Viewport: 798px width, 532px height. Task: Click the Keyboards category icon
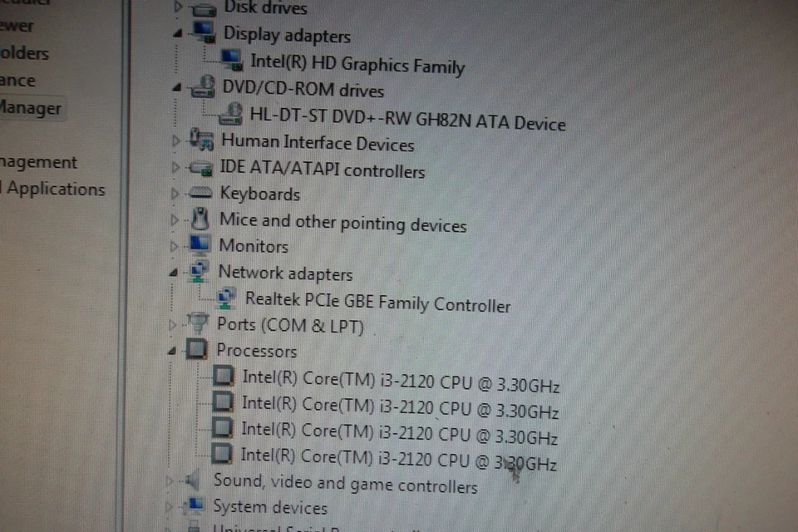tap(200, 192)
